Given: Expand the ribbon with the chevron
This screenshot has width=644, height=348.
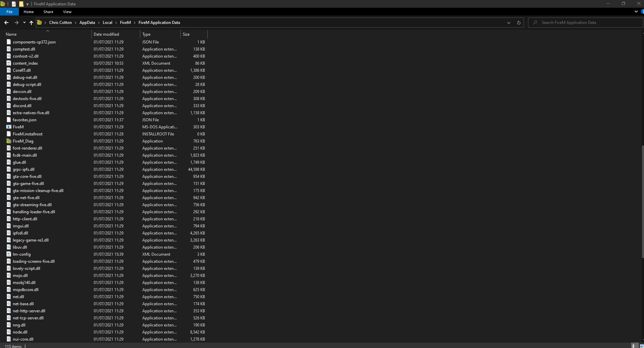Looking at the screenshot, I should (x=636, y=11).
